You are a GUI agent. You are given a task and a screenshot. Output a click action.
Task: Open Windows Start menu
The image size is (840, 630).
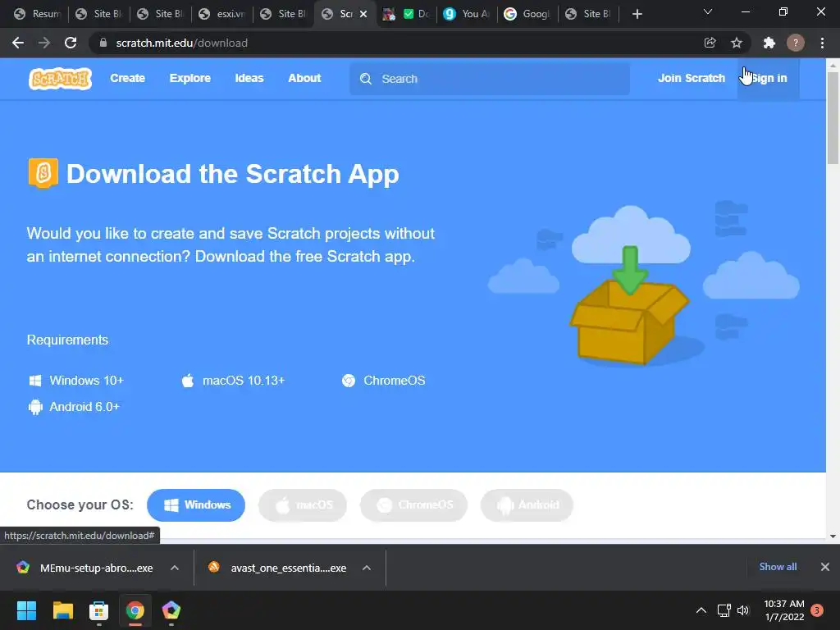[26, 610]
